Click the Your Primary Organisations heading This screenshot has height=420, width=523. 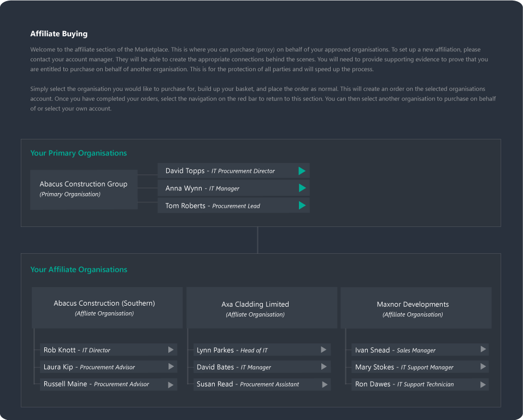[78, 153]
